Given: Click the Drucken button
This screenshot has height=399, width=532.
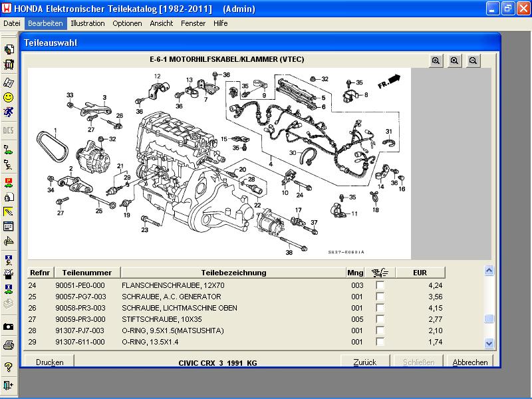Looking at the screenshot, I should click(x=49, y=361).
